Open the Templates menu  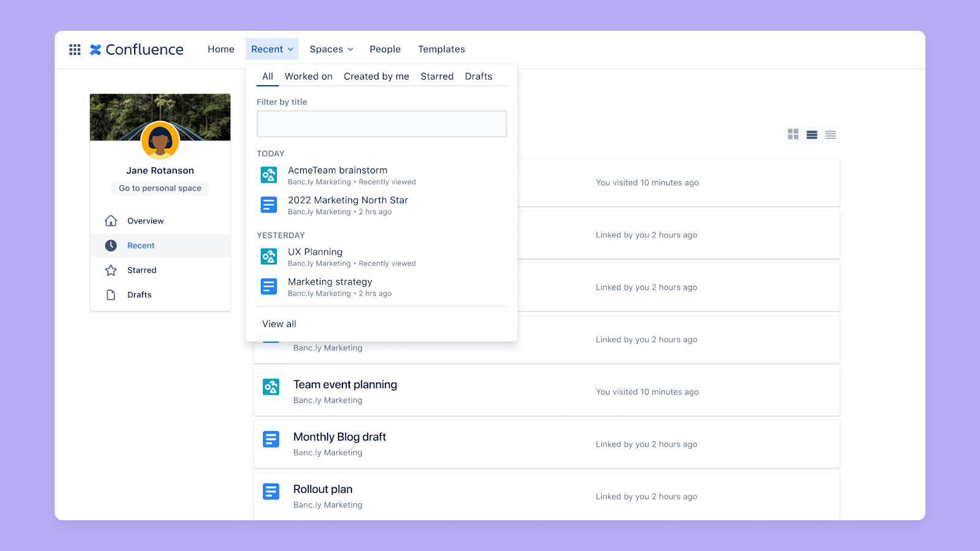[x=441, y=49]
